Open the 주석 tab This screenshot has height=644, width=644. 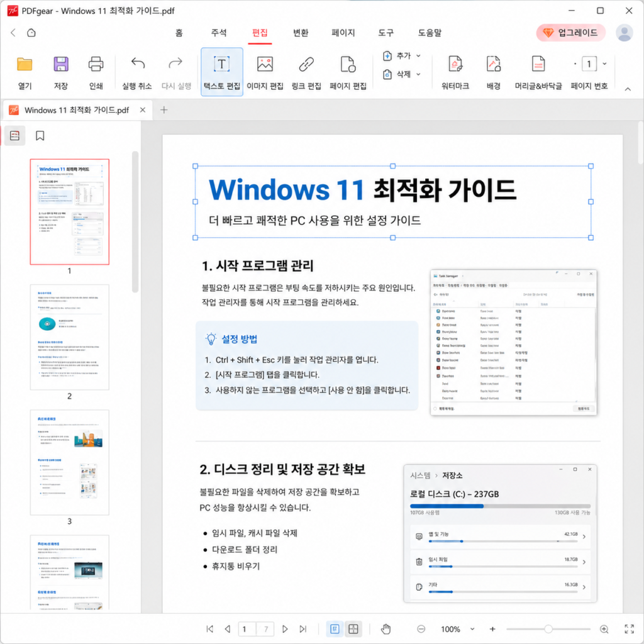pos(218,33)
